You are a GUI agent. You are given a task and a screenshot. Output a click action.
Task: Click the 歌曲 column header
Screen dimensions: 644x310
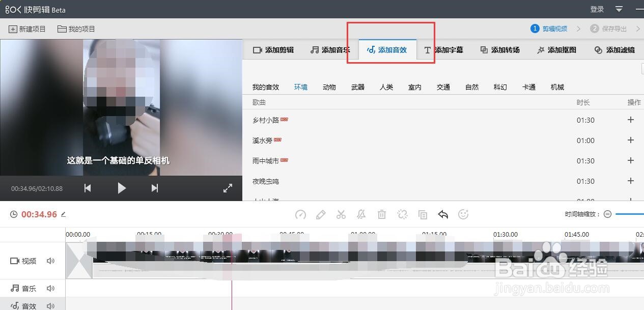(259, 102)
